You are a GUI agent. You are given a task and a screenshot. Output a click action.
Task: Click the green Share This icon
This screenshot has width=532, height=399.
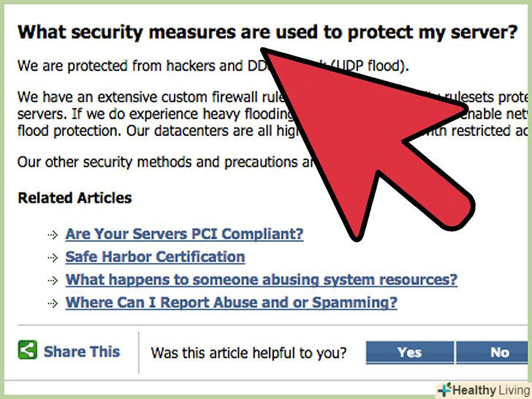[x=28, y=350]
